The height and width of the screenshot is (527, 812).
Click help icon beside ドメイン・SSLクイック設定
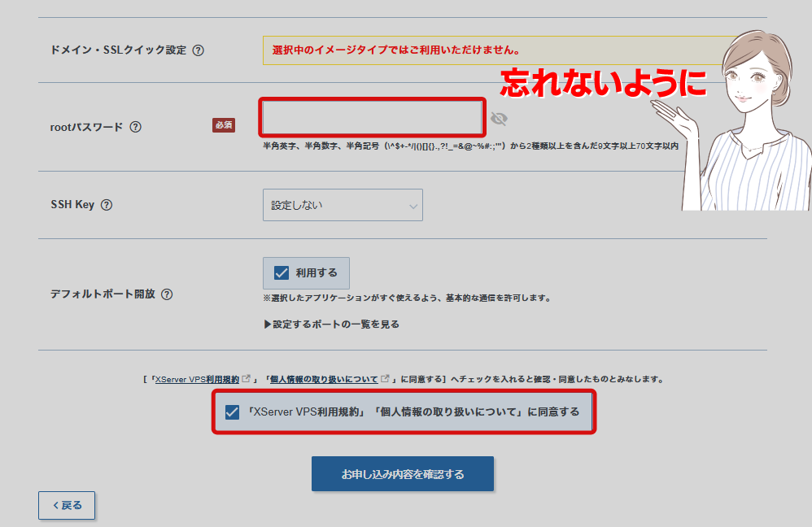click(x=199, y=50)
